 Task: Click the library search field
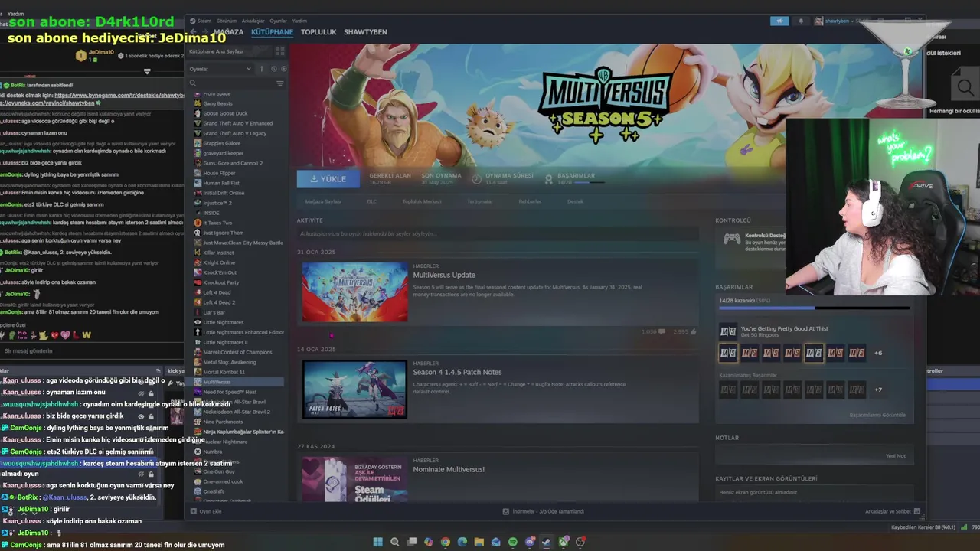tap(230, 83)
